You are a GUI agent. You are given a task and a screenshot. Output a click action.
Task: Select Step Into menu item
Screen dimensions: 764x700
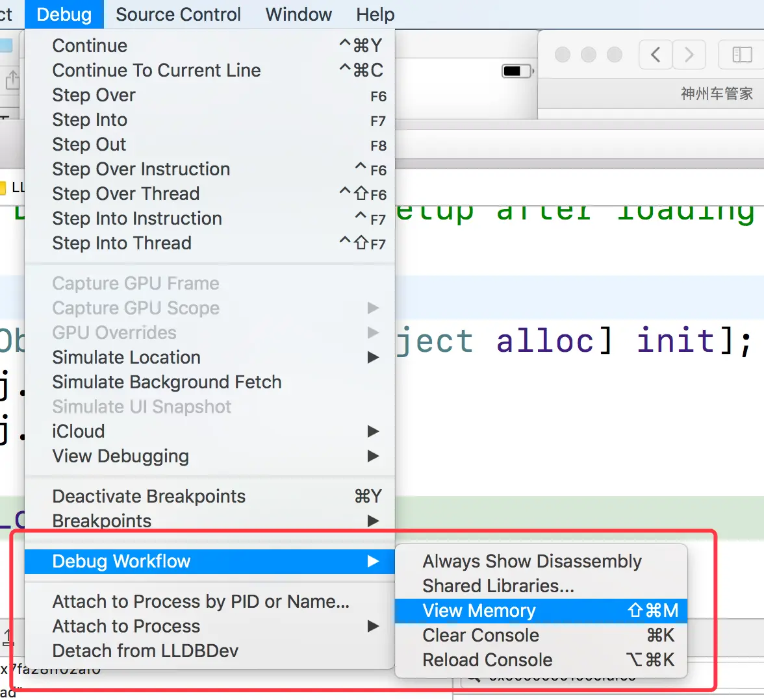209,120
